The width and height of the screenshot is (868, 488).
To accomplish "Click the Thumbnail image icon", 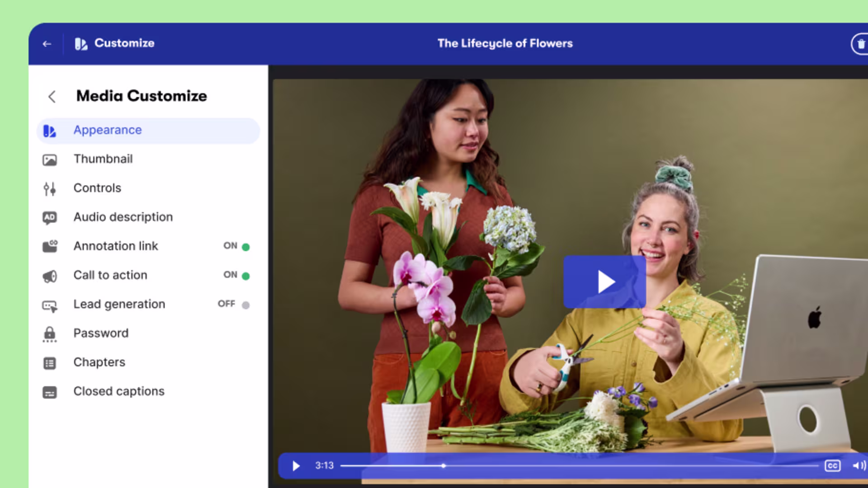I will coord(50,160).
